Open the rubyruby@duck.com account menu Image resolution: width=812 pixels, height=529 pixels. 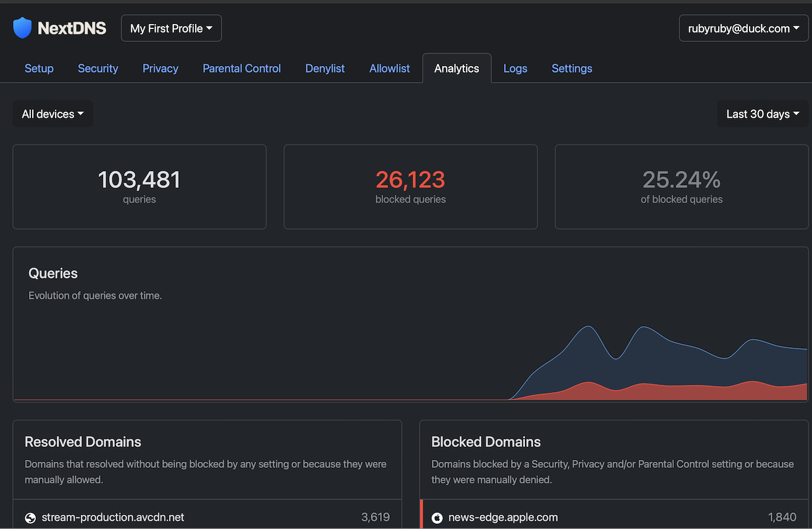pos(744,28)
